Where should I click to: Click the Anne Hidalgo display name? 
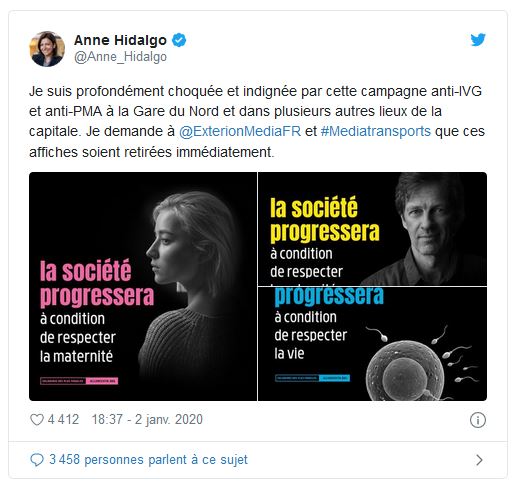click(120, 40)
